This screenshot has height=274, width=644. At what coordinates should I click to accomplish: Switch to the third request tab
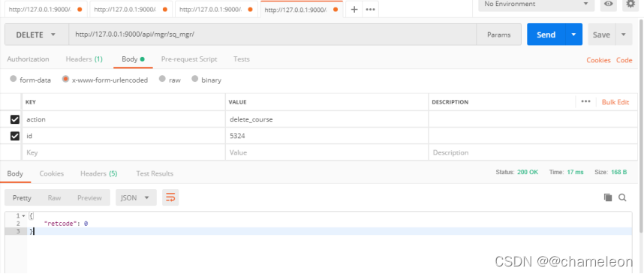[216, 9]
